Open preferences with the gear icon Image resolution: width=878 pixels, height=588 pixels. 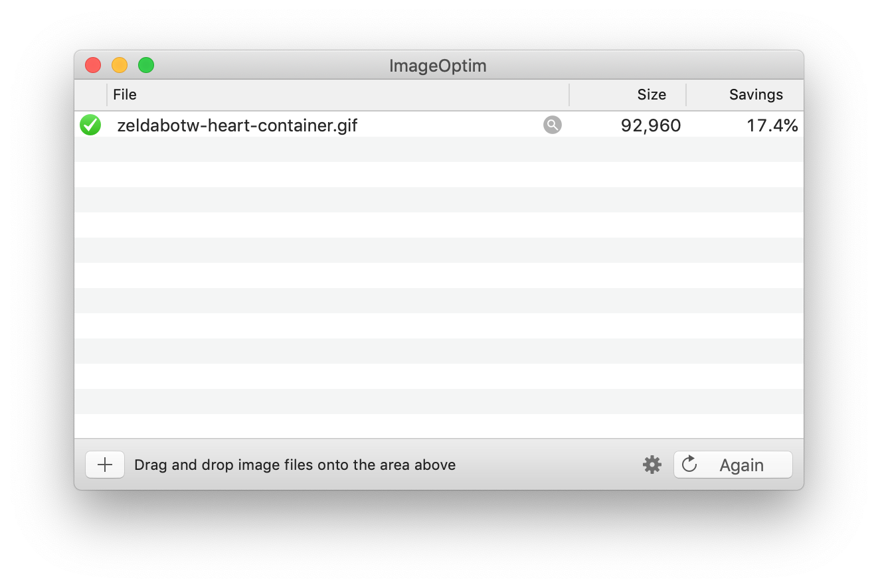click(x=652, y=465)
